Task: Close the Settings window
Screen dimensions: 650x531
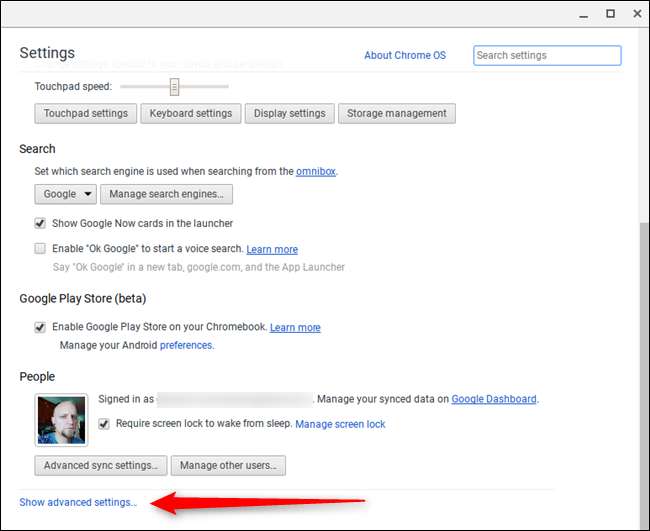Action: 638,14
